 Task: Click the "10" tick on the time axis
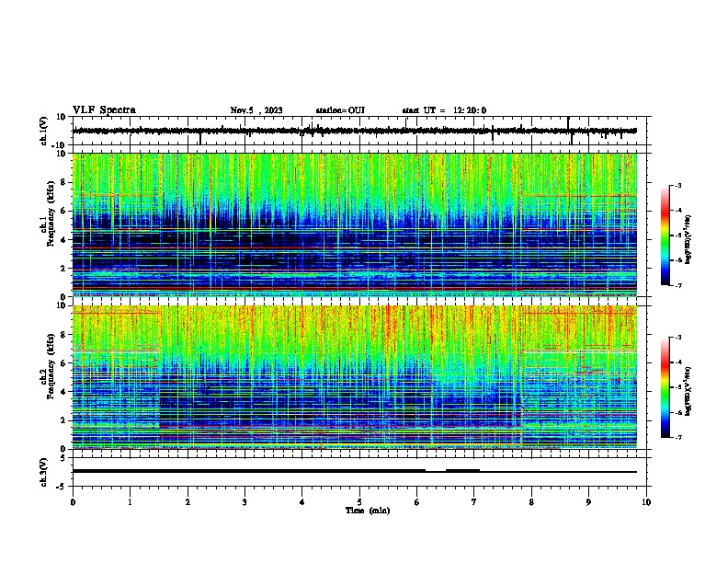coord(646,502)
